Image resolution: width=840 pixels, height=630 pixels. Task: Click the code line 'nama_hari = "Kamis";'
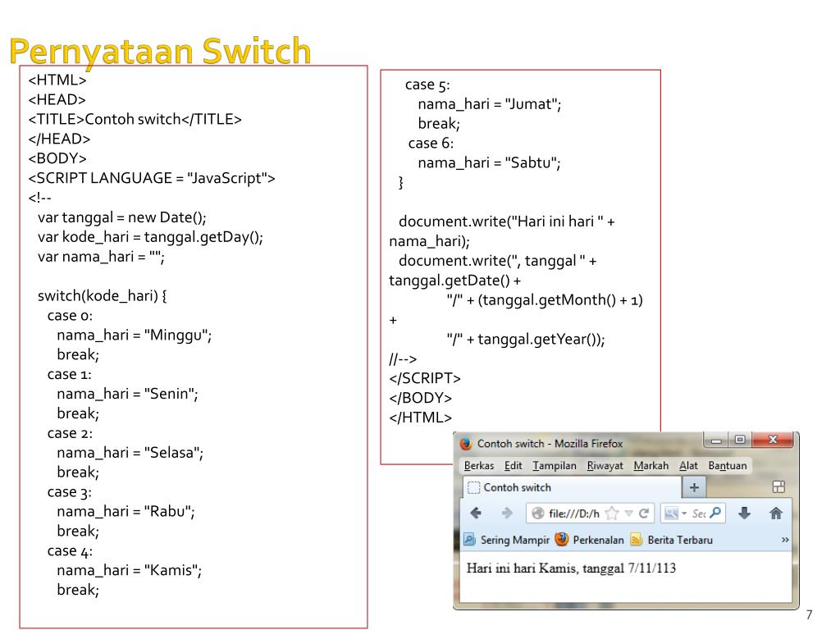click(129, 570)
